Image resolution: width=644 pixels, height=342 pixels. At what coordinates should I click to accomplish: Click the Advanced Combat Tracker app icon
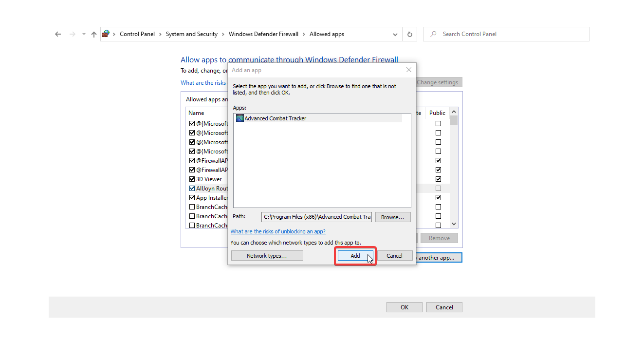click(x=239, y=118)
